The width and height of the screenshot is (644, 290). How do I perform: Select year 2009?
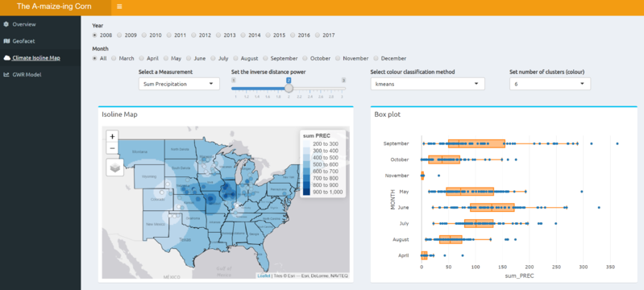pyautogui.click(x=119, y=35)
